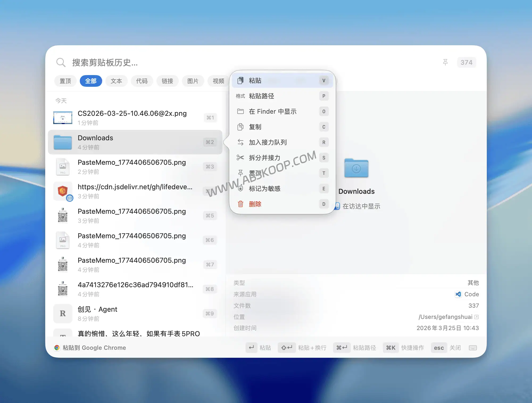Click the blue Downloads folder icon in preview panel
The image size is (532, 403).
pos(356,168)
